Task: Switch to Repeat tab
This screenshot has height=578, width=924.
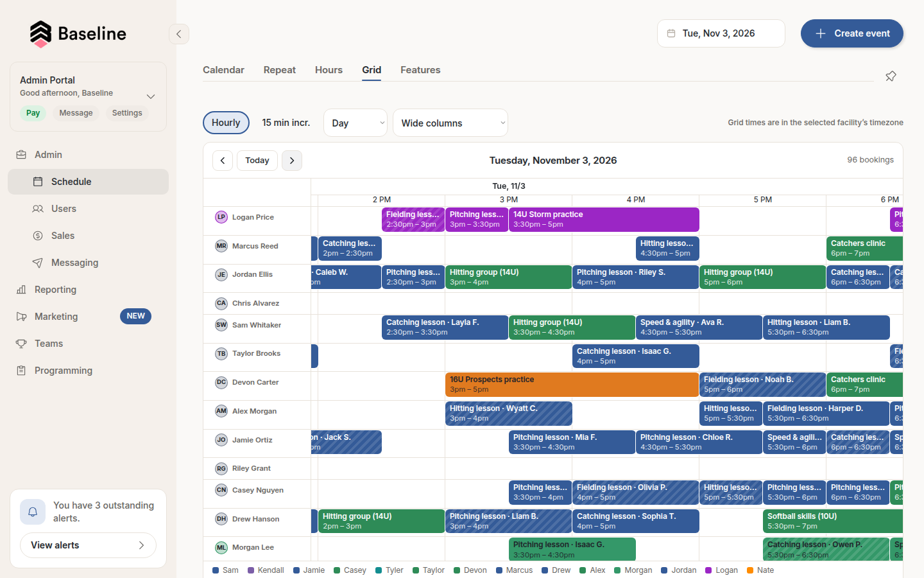Action: pos(280,70)
